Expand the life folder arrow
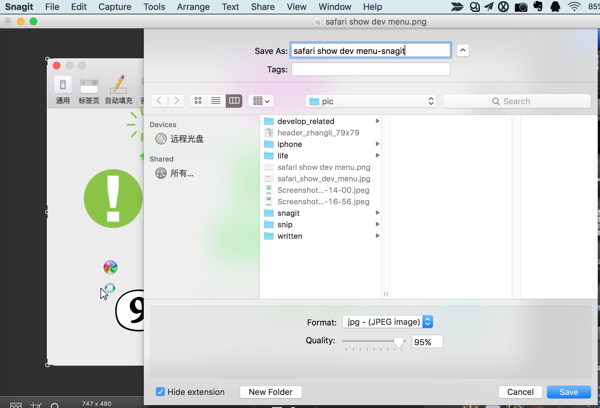The width and height of the screenshot is (600, 408). tap(377, 155)
